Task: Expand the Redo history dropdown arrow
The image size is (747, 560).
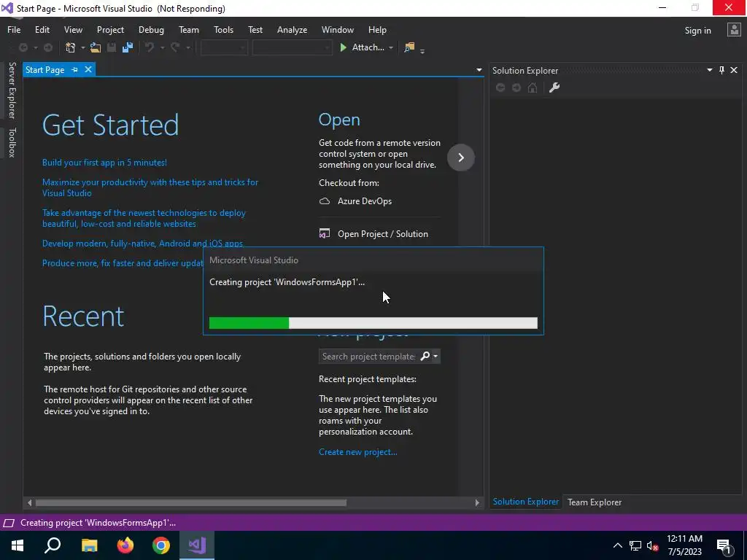Action: click(x=187, y=47)
